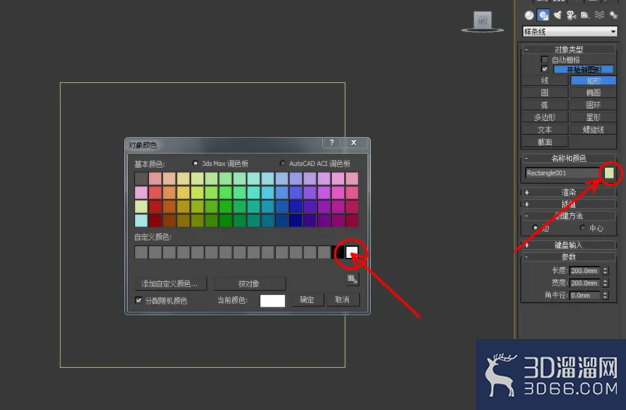The height and width of the screenshot is (410, 626).
Task: Click the 宽度 value field
Action: tap(585, 283)
